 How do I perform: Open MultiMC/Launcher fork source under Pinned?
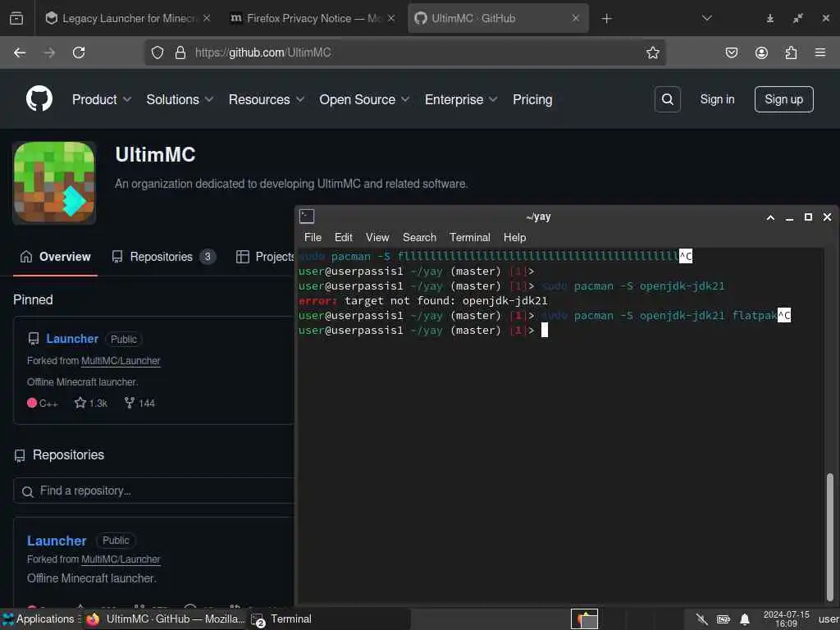pyautogui.click(x=121, y=361)
